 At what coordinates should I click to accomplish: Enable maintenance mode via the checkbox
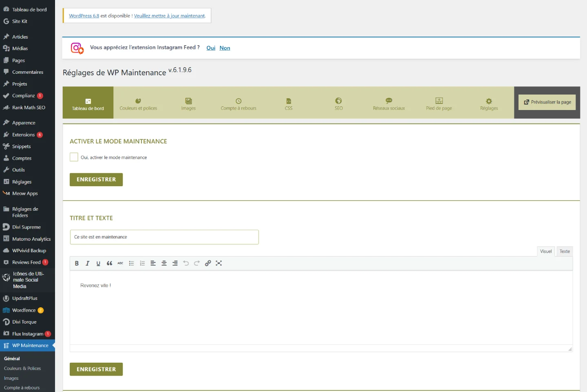coord(74,157)
